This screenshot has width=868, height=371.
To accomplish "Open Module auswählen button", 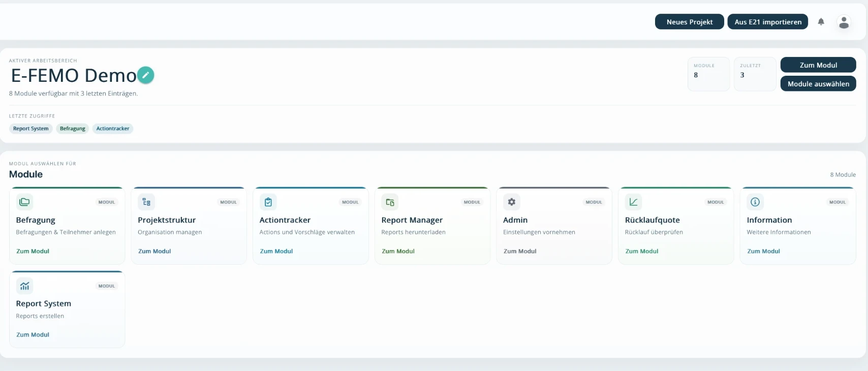I will pos(818,84).
